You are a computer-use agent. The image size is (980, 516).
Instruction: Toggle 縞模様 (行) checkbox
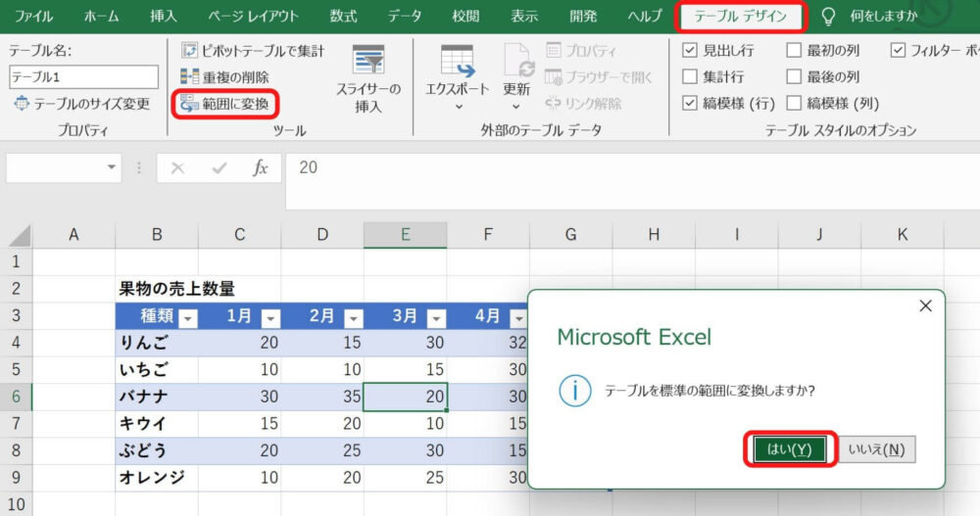pos(689,103)
